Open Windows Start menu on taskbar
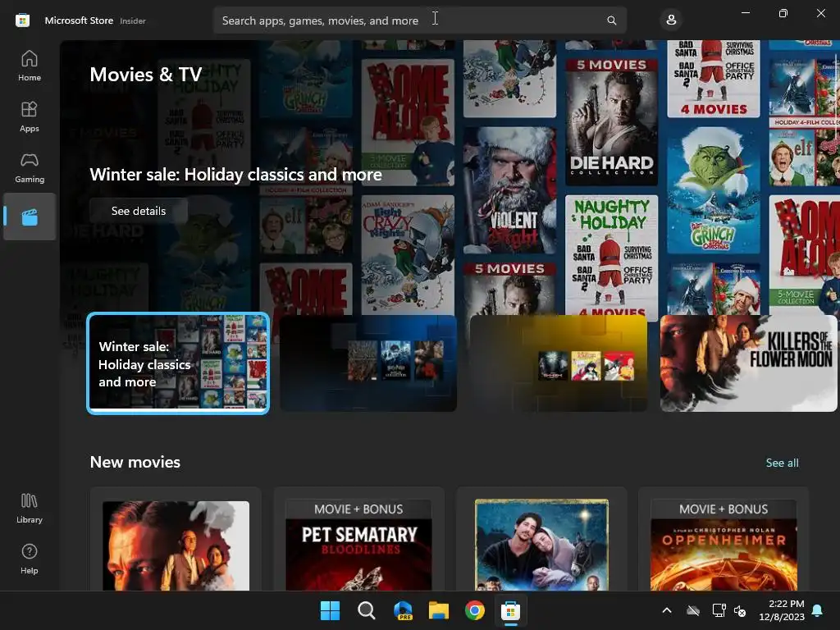840x630 pixels. pyautogui.click(x=330, y=610)
